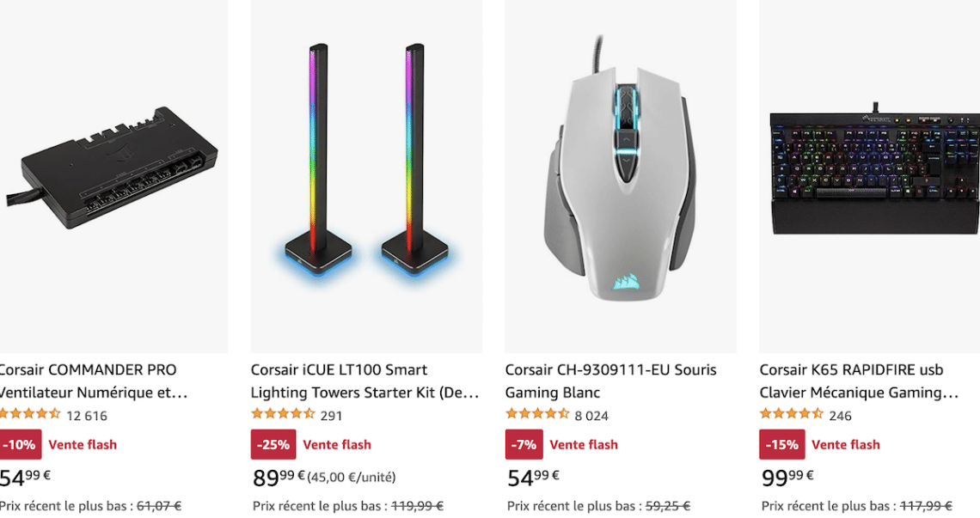This screenshot has height=518, width=980.
Task: Click the COMMANDER PRO star rating icons
Action: tap(29, 415)
